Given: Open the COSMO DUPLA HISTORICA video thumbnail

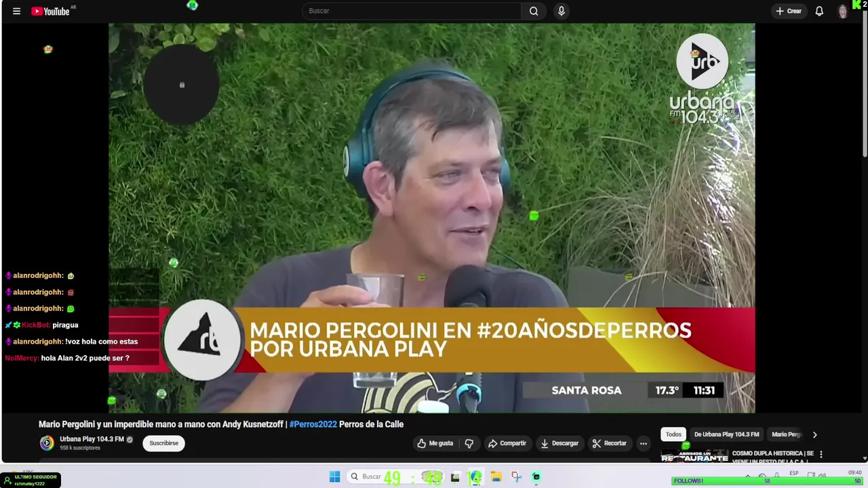Looking at the screenshot, I should point(694,456).
